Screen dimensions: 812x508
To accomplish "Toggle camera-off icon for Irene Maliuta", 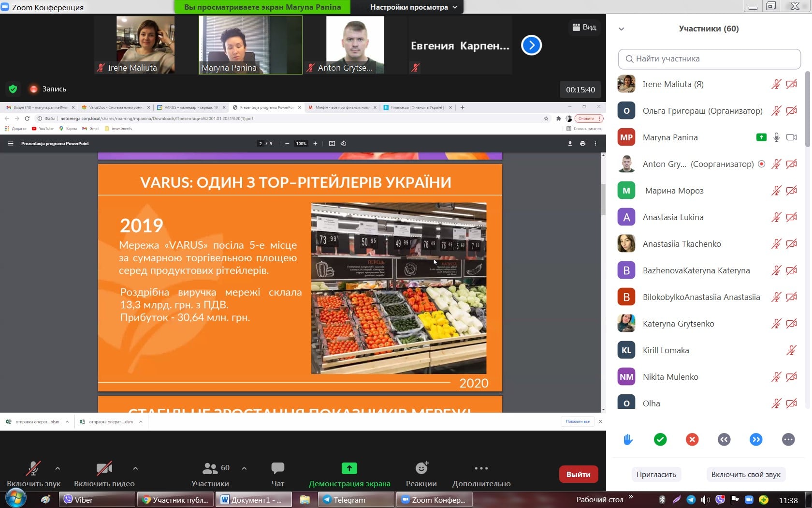I will (x=792, y=84).
